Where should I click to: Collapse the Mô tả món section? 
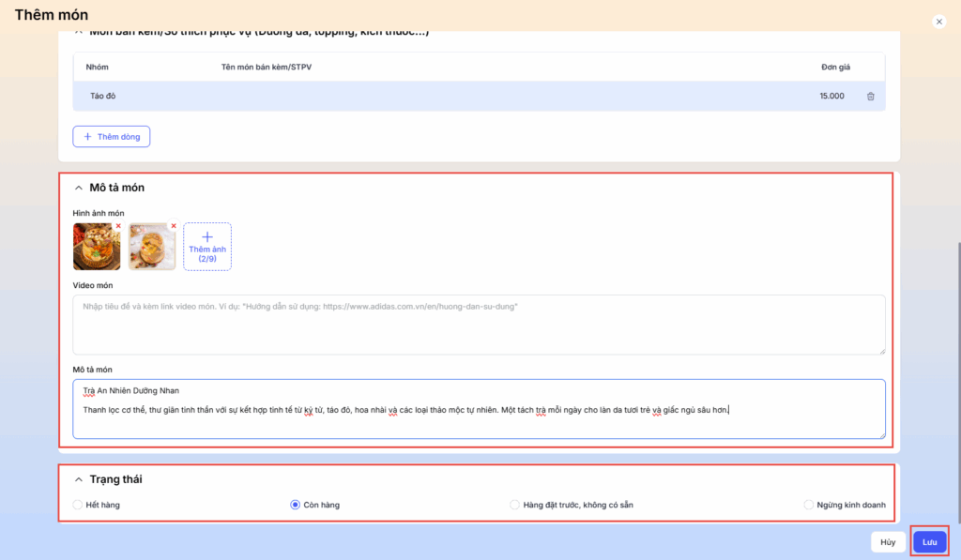coord(79,188)
